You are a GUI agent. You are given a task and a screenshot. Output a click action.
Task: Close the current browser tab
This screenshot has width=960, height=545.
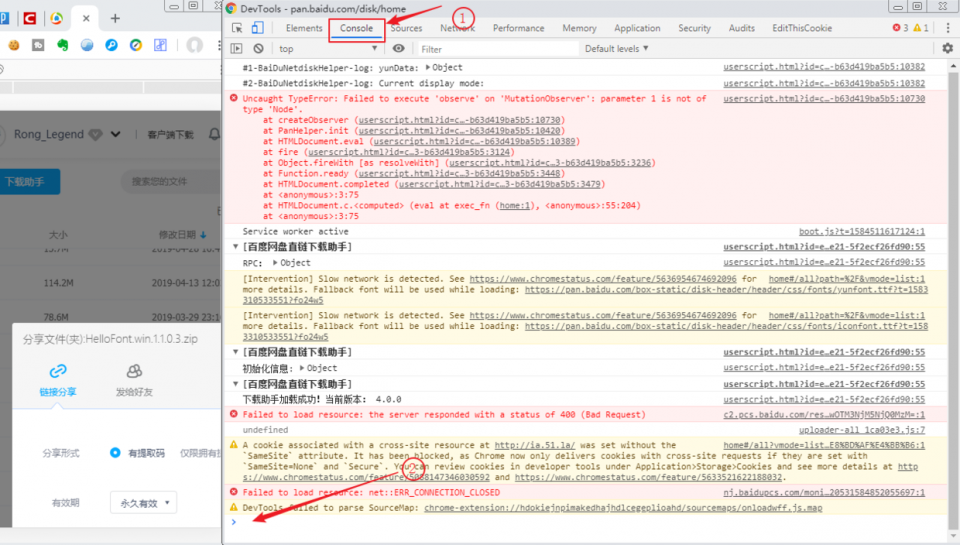(86, 18)
